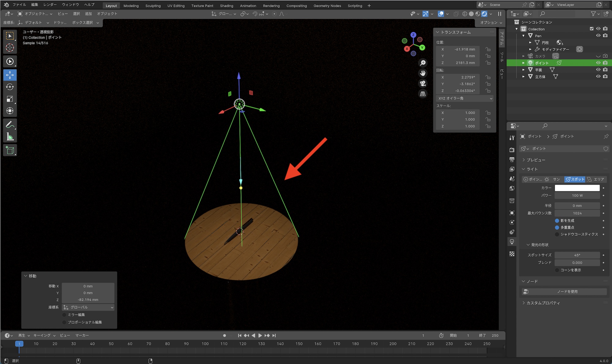
Task: Select the Annotate pencil tool
Action: click(10, 125)
